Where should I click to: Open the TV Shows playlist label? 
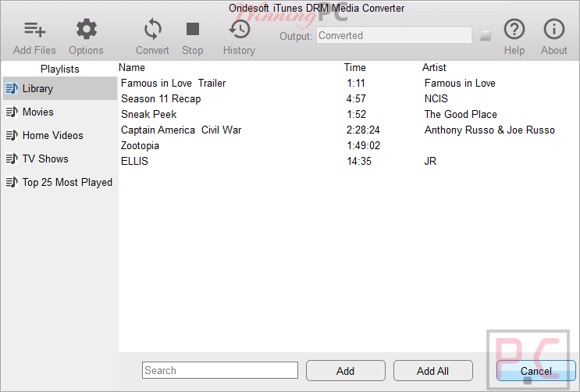pos(45,159)
